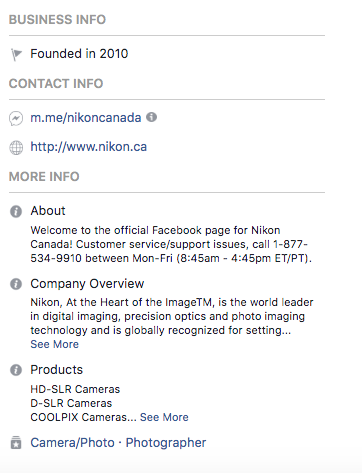Click the HD-SLR Cameras product entry

coord(75,389)
